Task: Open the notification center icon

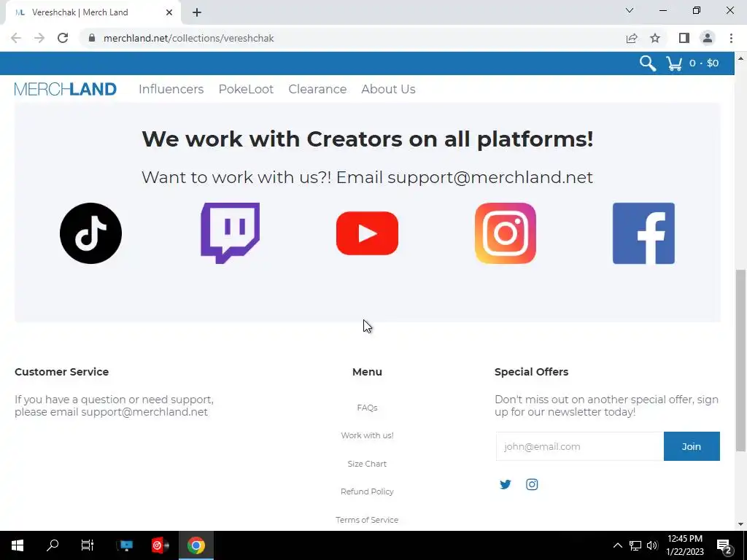Action: tap(724, 546)
